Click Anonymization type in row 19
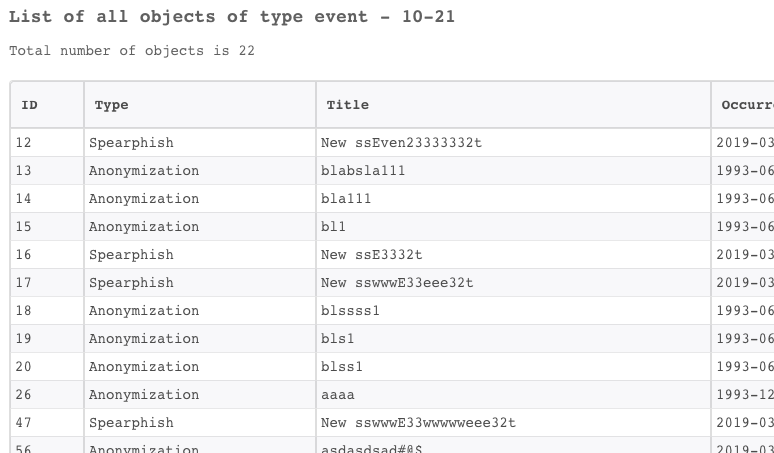774x453 pixels. 144,339
